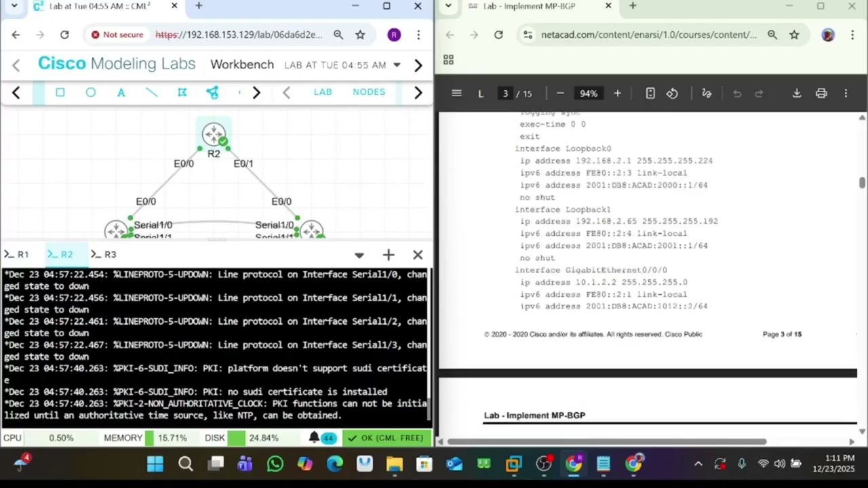Image resolution: width=868 pixels, height=488 pixels.
Task: Click the PDF vertical scrollbar thumb
Action: (862, 182)
